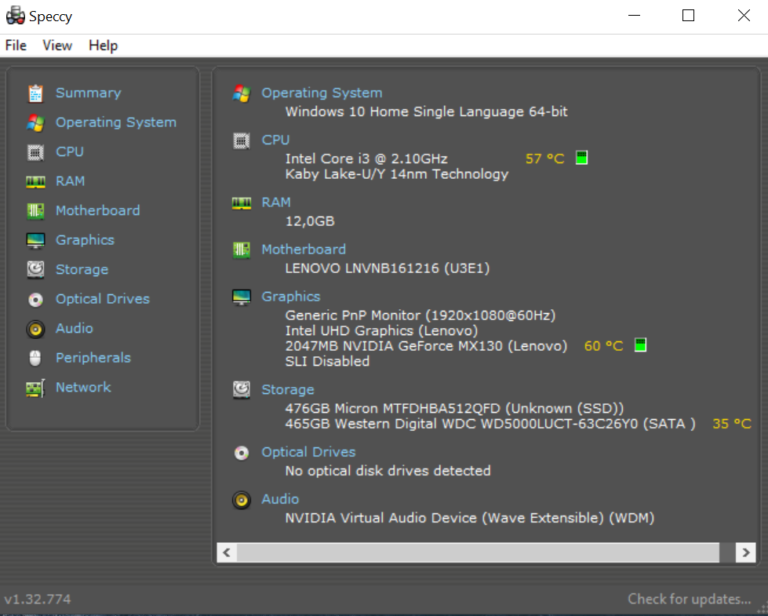
Task: Click the Motherboard heading link in the main panel
Action: [303, 249]
